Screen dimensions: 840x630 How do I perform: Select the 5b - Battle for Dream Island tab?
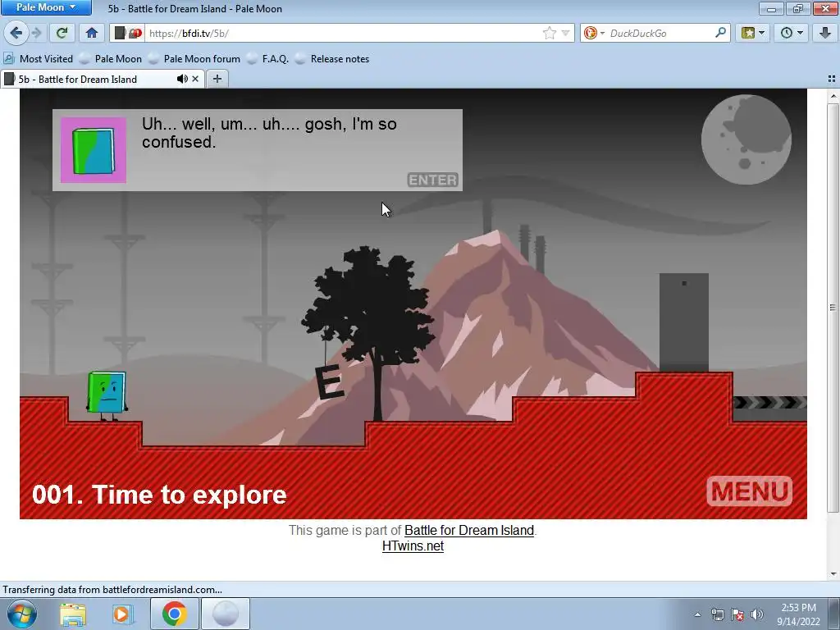pyautogui.click(x=89, y=80)
